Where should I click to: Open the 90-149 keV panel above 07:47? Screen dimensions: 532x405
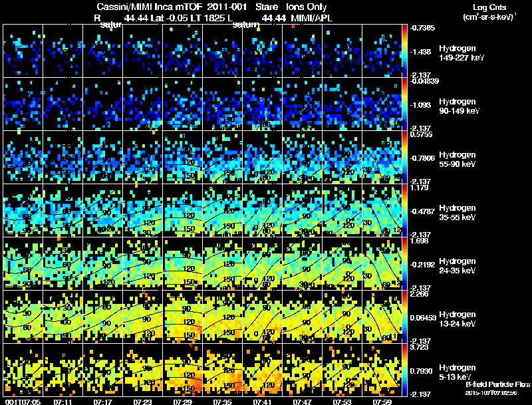[x=302, y=104]
